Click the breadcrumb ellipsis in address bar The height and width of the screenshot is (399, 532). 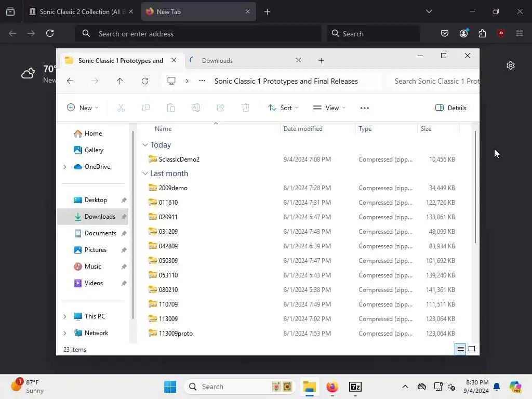pyautogui.click(x=202, y=81)
